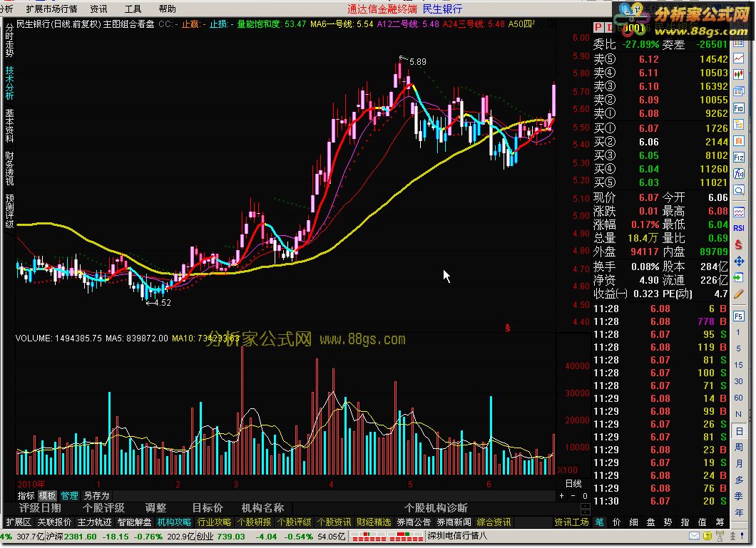Select the 笔 tick detail tab
Viewport: 756px width, 548px height.
[x=599, y=522]
